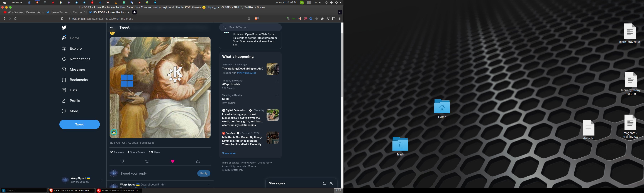Toggle the Brave sidebar panel icon
The image size is (644, 193).
(333, 18)
